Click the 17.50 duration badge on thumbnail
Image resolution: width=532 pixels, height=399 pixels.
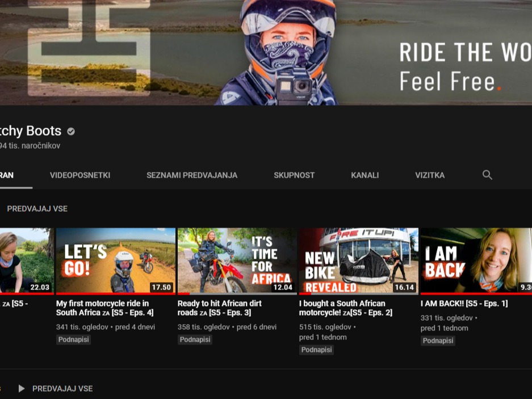tap(161, 287)
